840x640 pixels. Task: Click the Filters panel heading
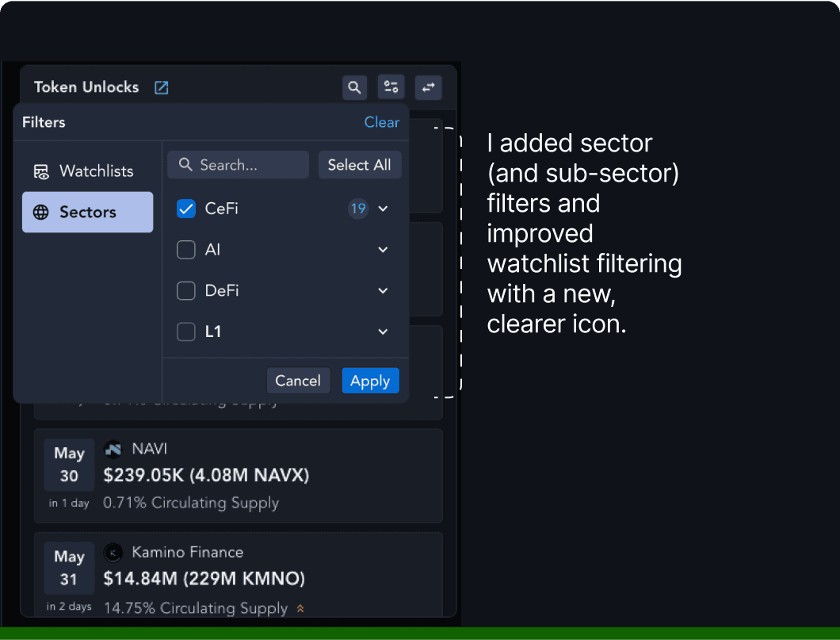click(44, 122)
